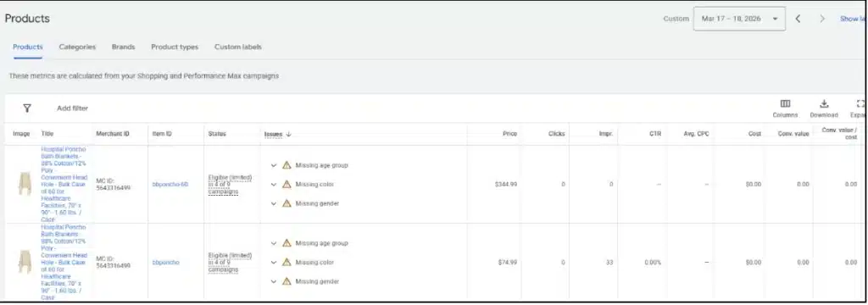Select the 33 impressions cell
The image size is (868, 305).
pos(609,263)
